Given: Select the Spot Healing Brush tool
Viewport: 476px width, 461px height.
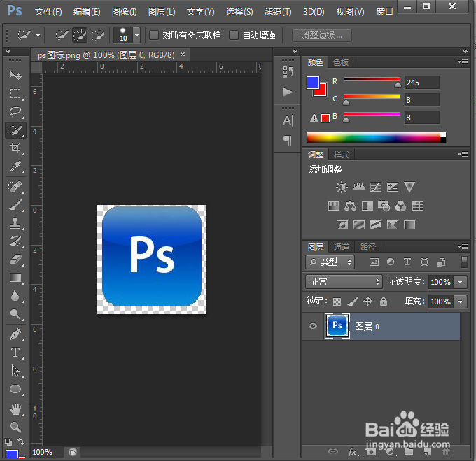Looking at the screenshot, I should [x=15, y=187].
